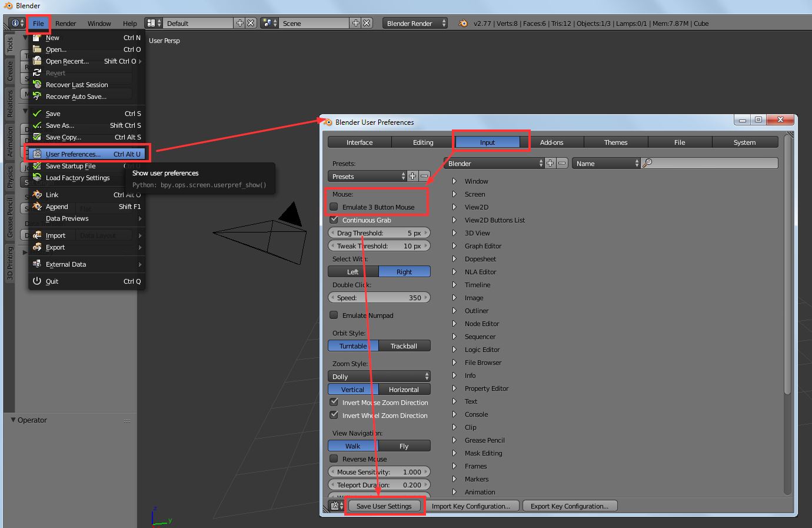Uncheck the Continuous Grab checkbox
812x528 pixels.
[334, 220]
